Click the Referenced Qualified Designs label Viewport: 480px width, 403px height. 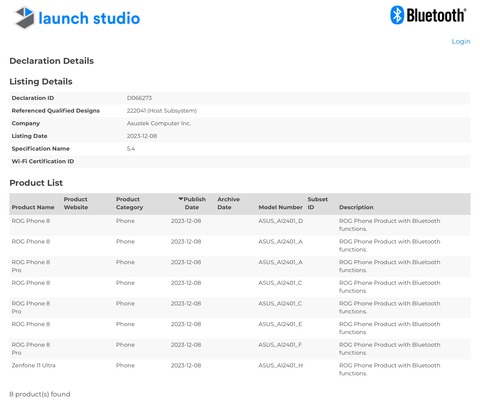56,111
